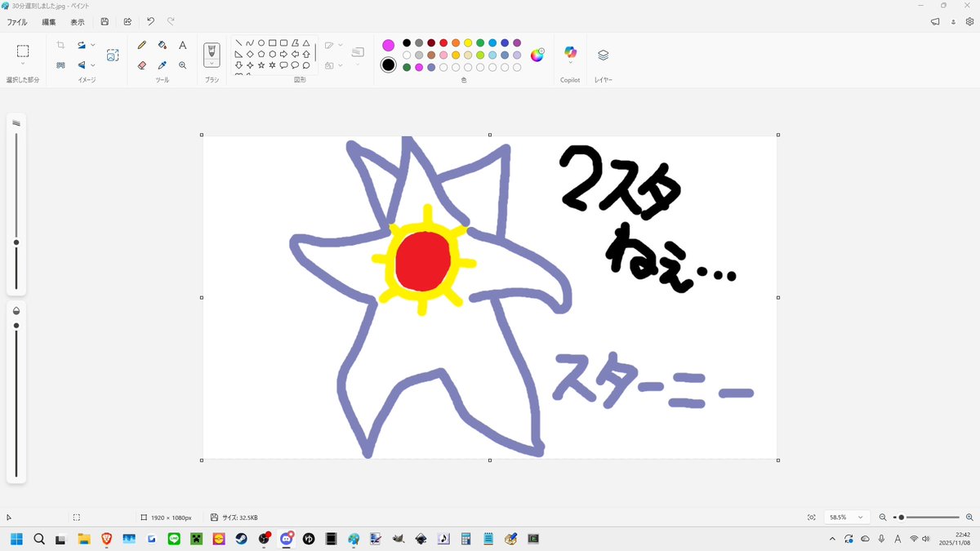
Task: Expand the flip options chevron
Action: pyautogui.click(x=93, y=65)
